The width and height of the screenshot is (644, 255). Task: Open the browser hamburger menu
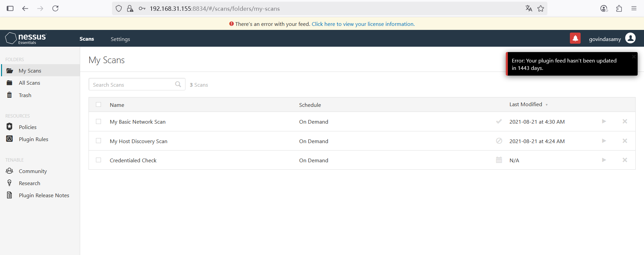(634, 8)
